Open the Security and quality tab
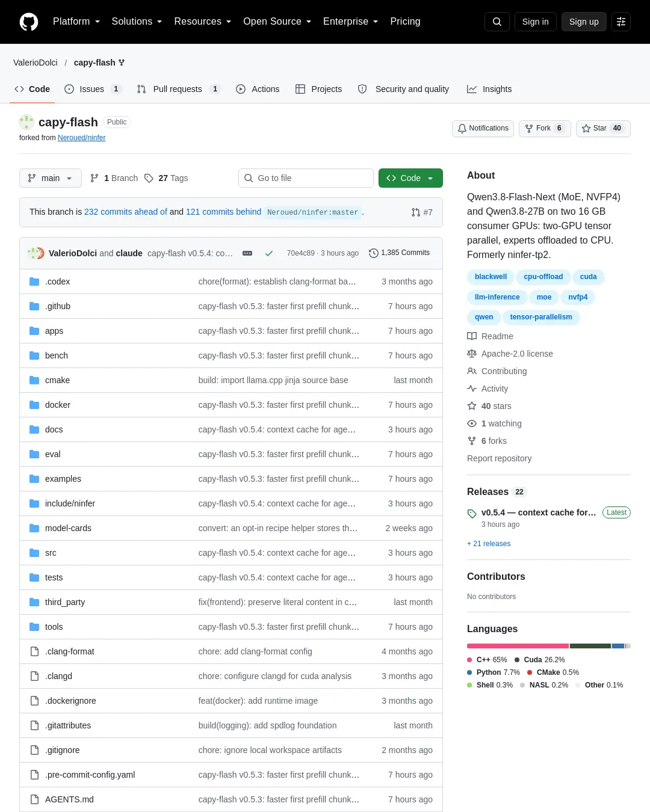This screenshot has height=812, width=650. (x=403, y=89)
